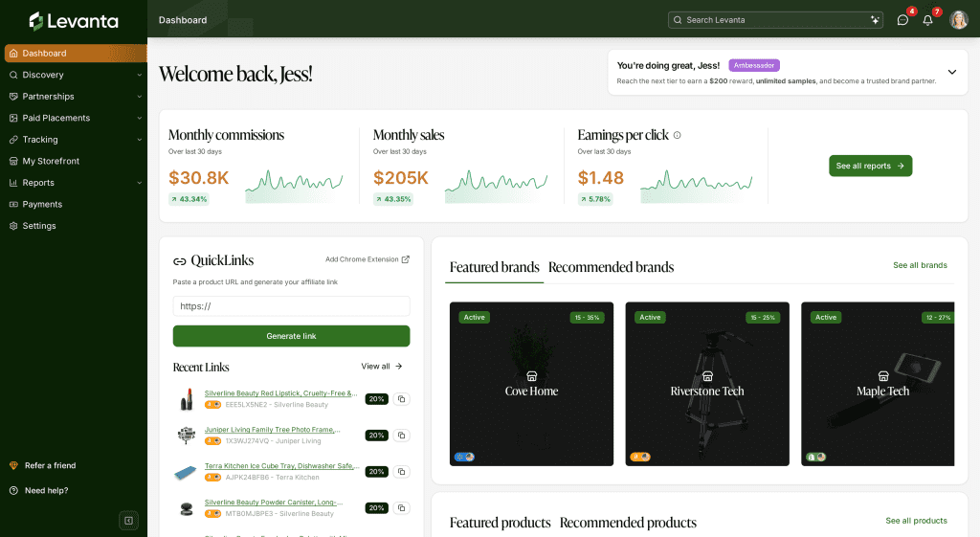Screen dimensions: 980x537
Task: Switch to the Featured brands tab
Action: tap(495, 268)
